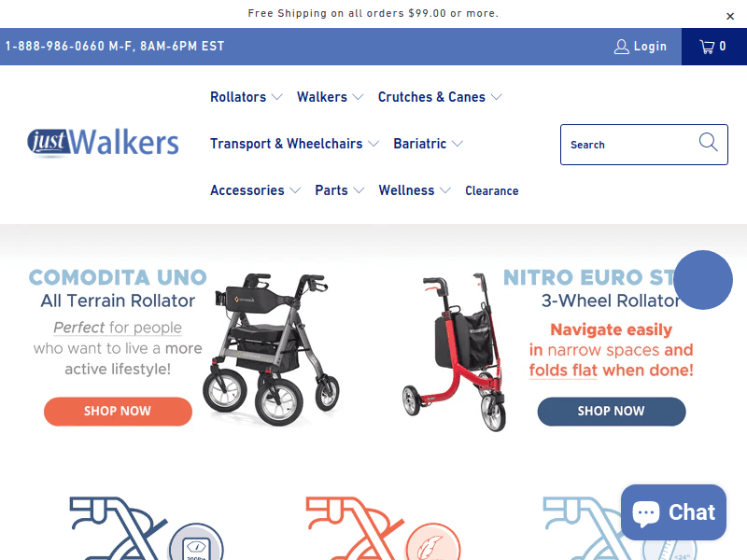Click inside the Search input field

(628, 145)
